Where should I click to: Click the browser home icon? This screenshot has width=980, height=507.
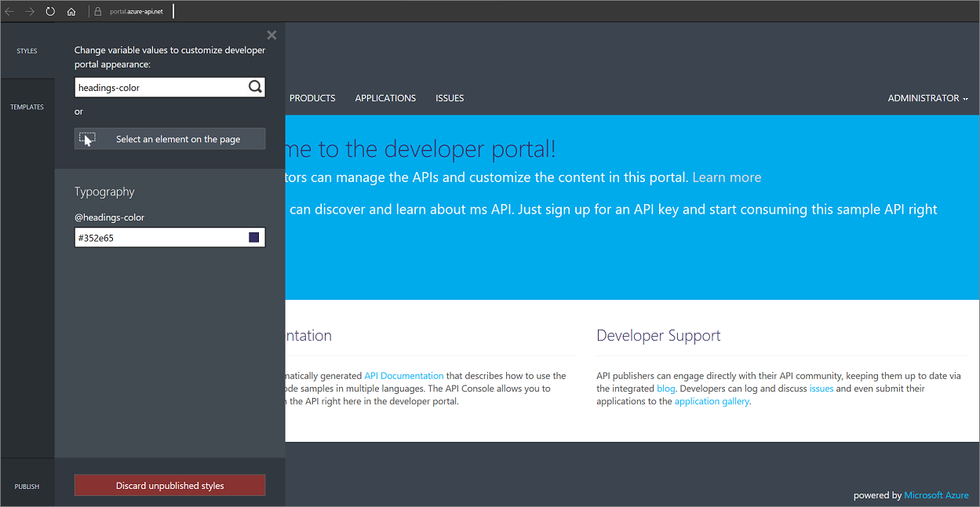point(71,11)
